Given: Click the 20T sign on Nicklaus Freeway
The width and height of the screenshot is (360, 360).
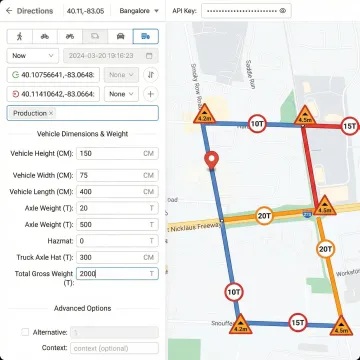Looking at the screenshot, I should point(264,216).
